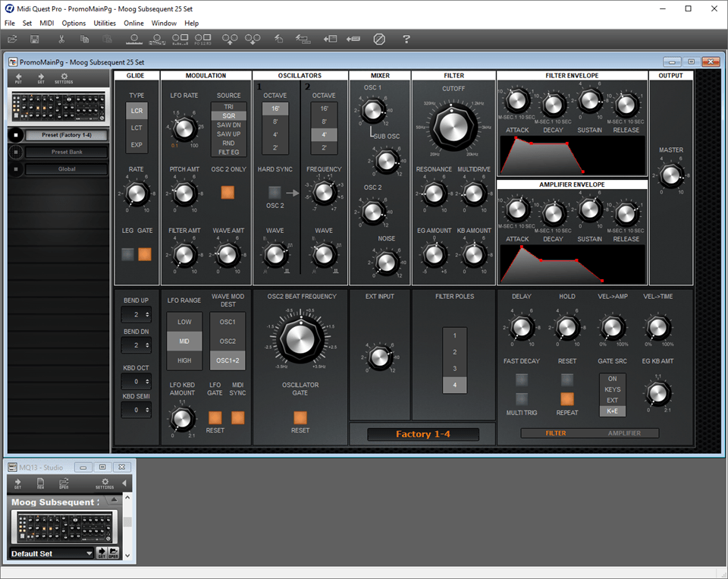Image resolution: width=728 pixels, height=579 pixels.
Task: Switch to the AMPLIFIER envelope tab
Action: [624, 433]
